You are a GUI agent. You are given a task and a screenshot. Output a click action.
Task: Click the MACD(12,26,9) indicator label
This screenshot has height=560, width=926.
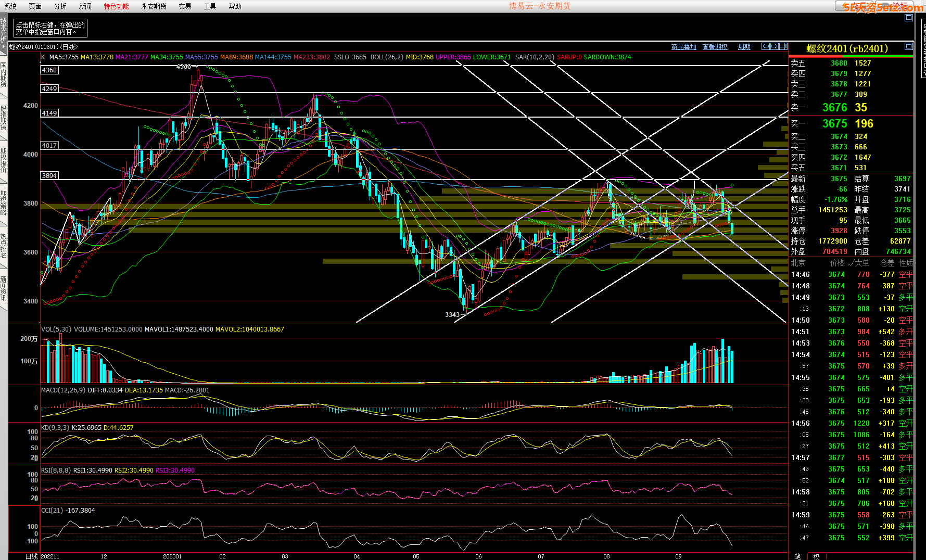tap(64, 390)
